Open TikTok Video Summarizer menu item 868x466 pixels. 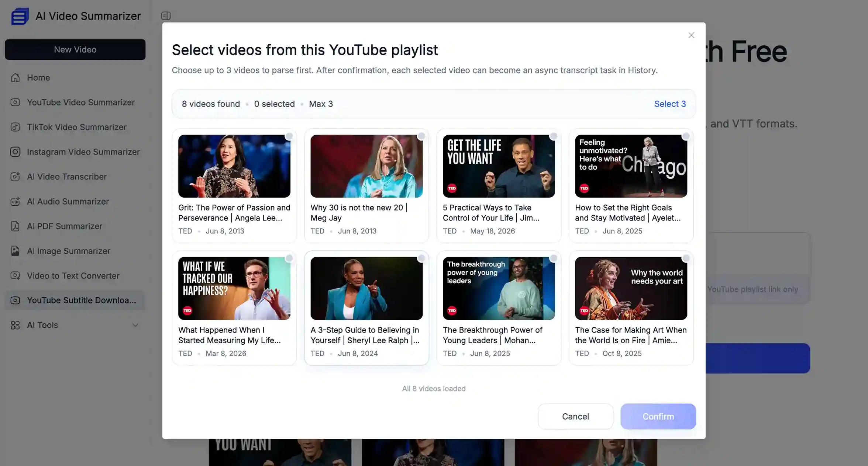(x=75, y=127)
